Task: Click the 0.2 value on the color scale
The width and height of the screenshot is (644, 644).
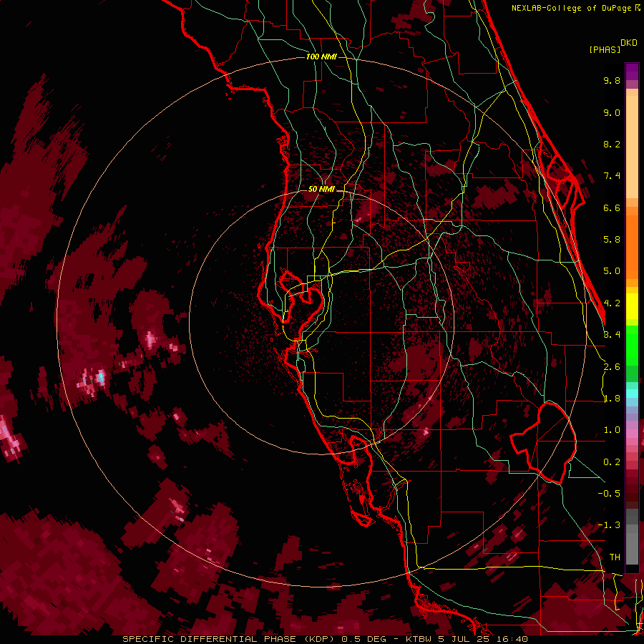Action: point(612,462)
